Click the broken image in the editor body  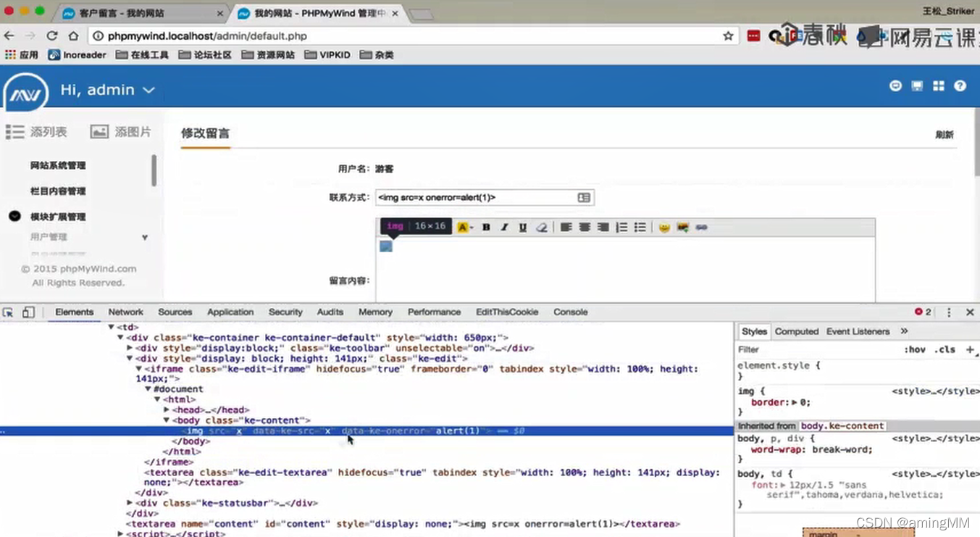coord(386,246)
